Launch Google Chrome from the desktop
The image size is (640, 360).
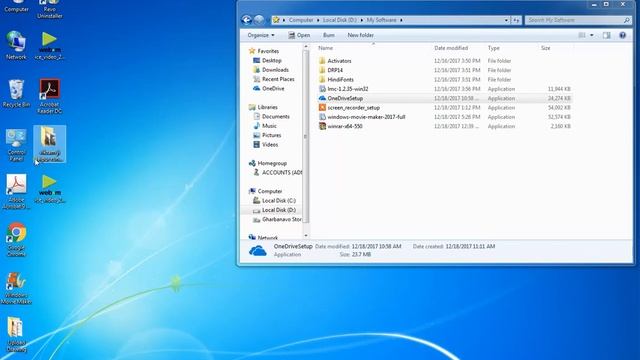pos(16,240)
